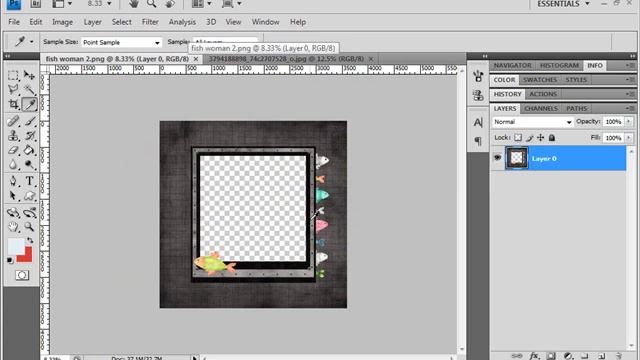
Task: Toggle lock position
Action: (540, 138)
